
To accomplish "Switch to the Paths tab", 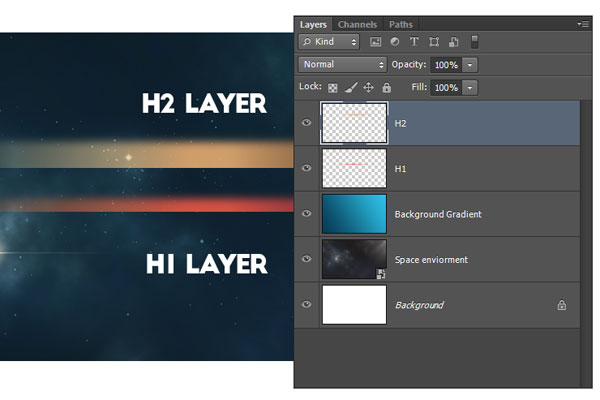I will 401,24.
